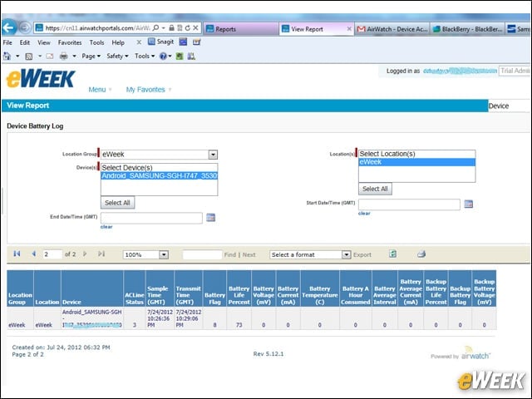Open the File menu
Viewport: 532px width, 399px height.
tap(7, 42)
